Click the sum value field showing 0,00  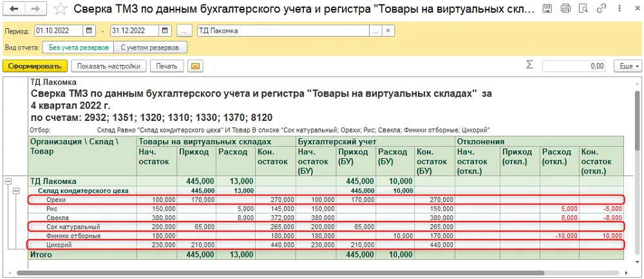click(575, 66)
